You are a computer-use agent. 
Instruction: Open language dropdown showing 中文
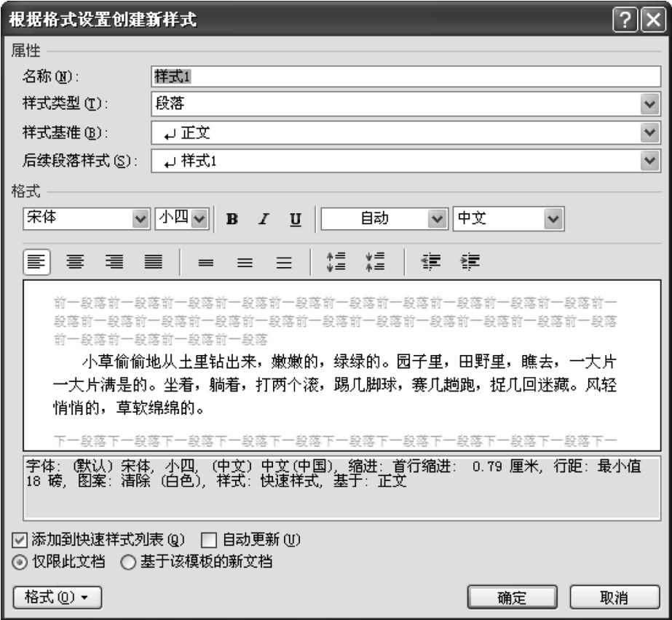(509, 218)
